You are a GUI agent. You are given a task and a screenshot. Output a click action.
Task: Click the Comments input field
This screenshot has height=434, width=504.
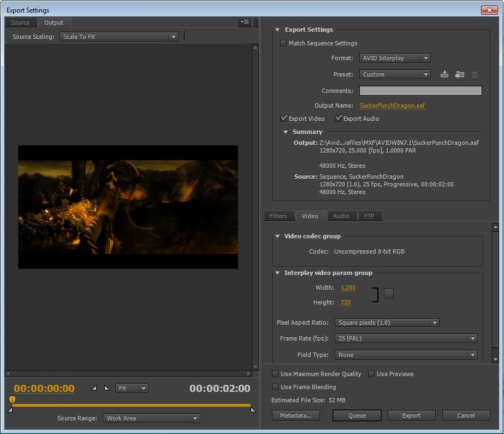point(420,91)
